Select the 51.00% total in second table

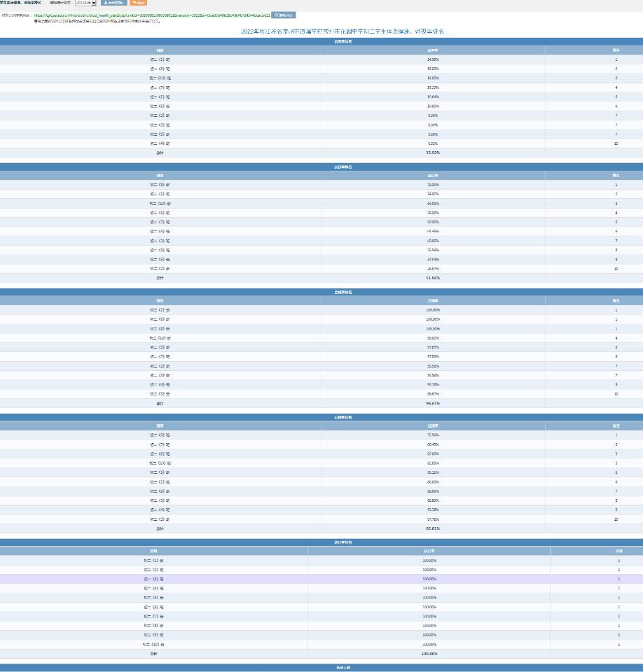tap(433, 278)
